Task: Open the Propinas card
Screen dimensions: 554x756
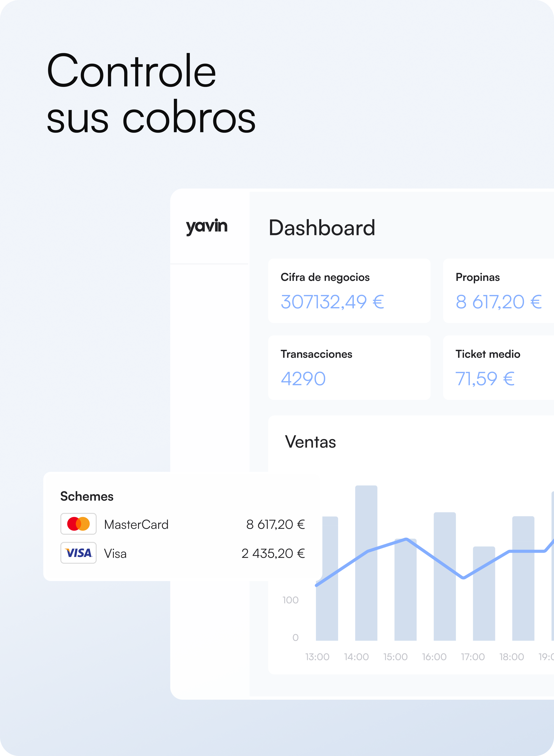Action: coord(498,290)
